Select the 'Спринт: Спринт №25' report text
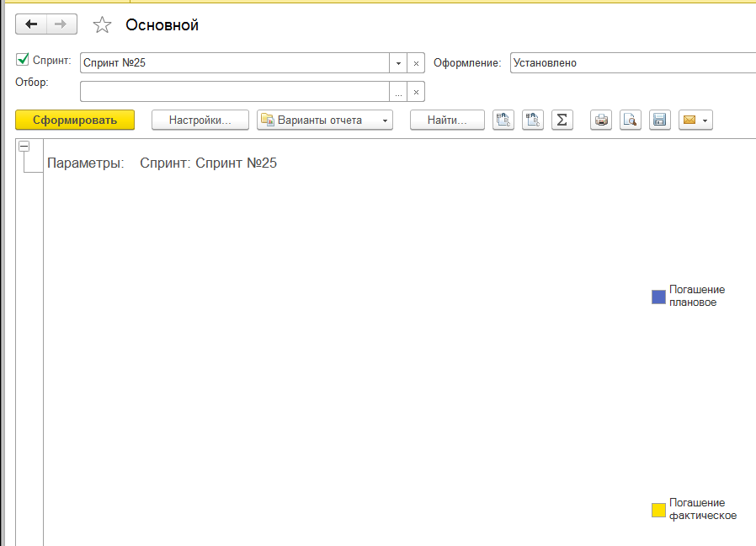 point(208,163)
